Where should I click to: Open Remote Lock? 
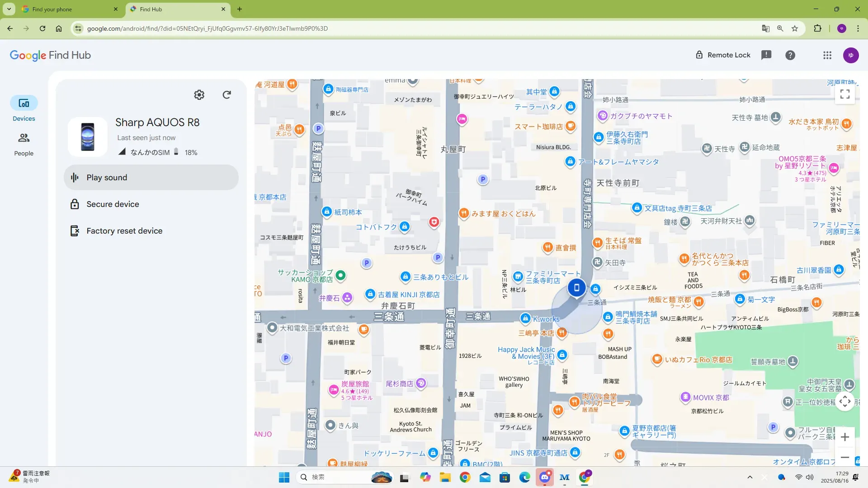click(x=722, y=55)
